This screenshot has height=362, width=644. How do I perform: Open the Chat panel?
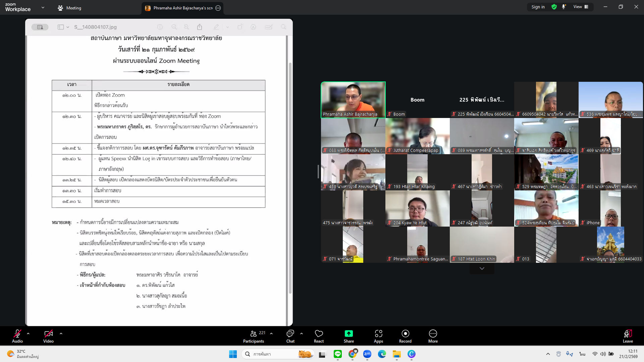pos(290,334)
